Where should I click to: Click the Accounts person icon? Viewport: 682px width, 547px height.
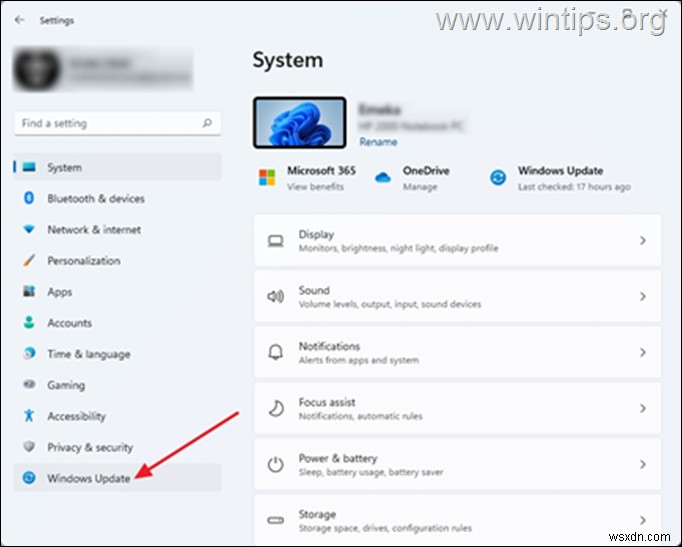point(29,322)
